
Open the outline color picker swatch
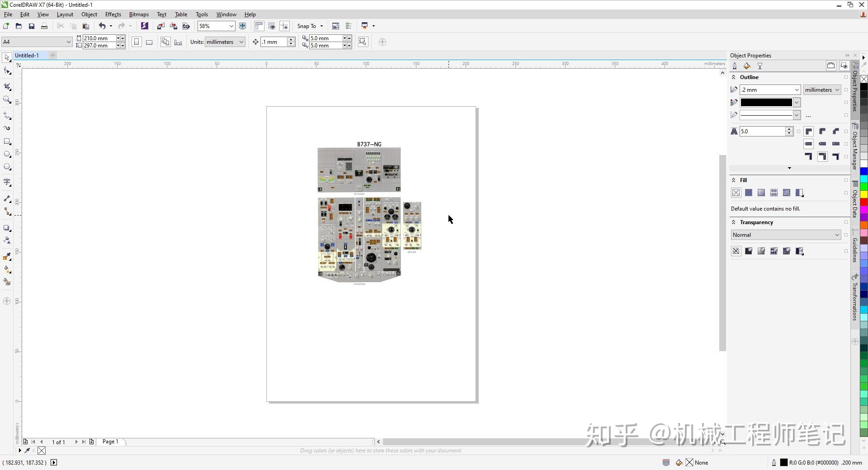pyautogui.click(x=770, y=103)
